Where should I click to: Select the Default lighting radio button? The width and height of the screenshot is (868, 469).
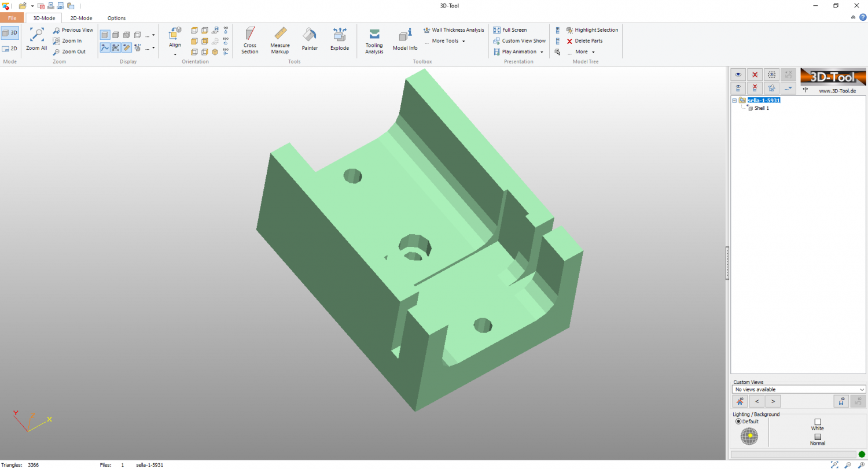pos(738,422)
